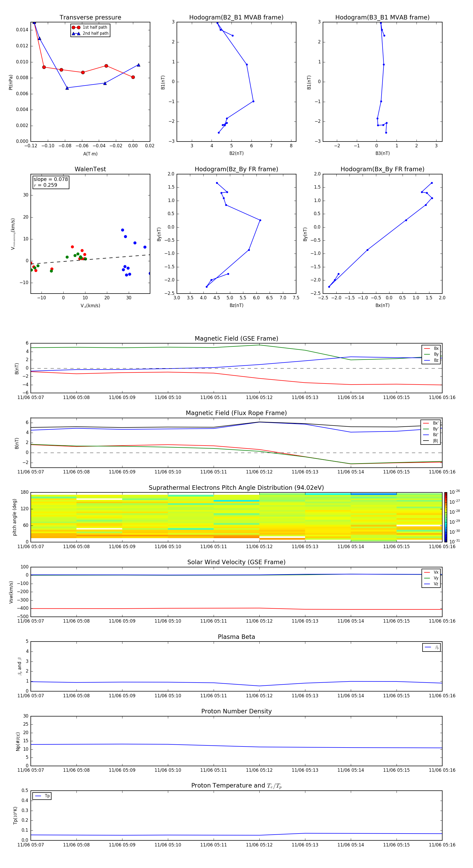
Task: Click the blue triangle marker near A = 0.01
Action: 138,65
